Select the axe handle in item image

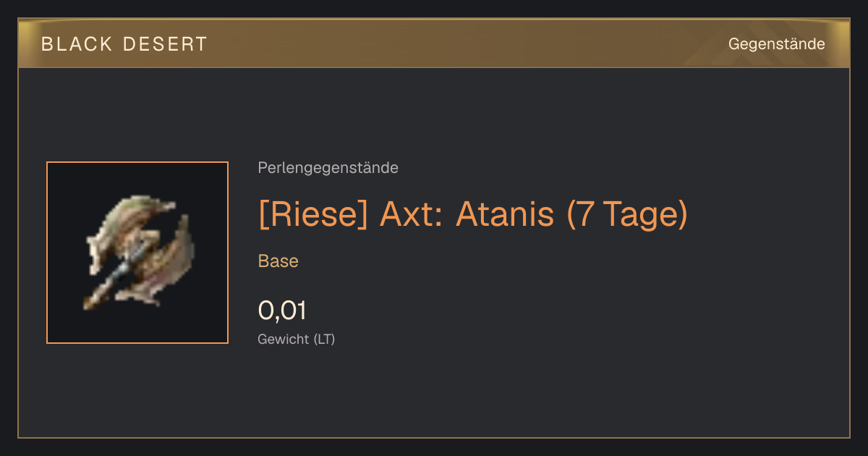pos(109,284)
